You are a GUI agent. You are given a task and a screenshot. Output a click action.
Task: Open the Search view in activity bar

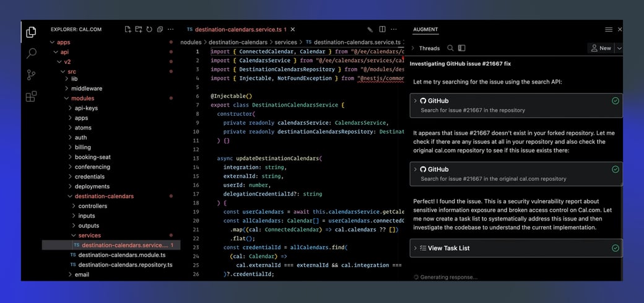coord(31,54)
